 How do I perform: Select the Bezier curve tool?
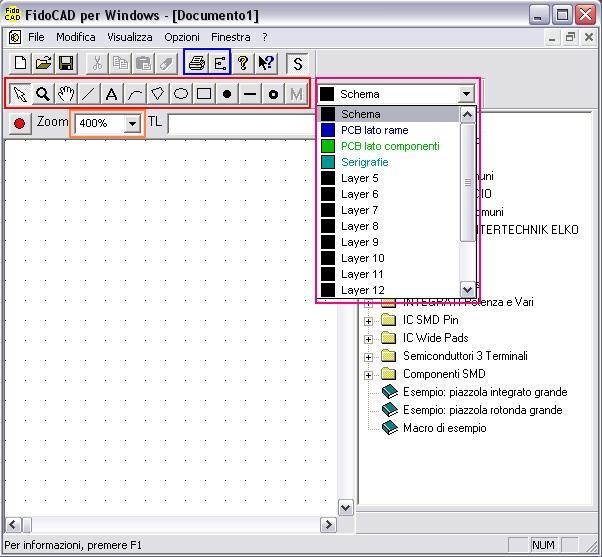pos(135,94)
